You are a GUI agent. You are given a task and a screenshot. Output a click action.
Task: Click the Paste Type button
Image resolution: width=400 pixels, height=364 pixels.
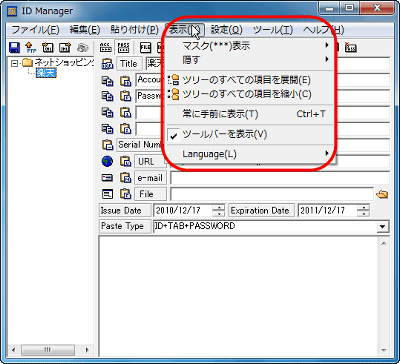pos(125,226)
